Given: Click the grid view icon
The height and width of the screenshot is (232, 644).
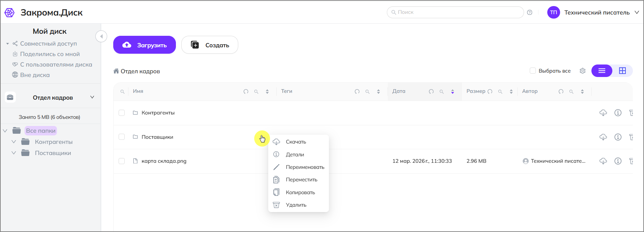Looking at the screenshot, I should tap(622, 71).
